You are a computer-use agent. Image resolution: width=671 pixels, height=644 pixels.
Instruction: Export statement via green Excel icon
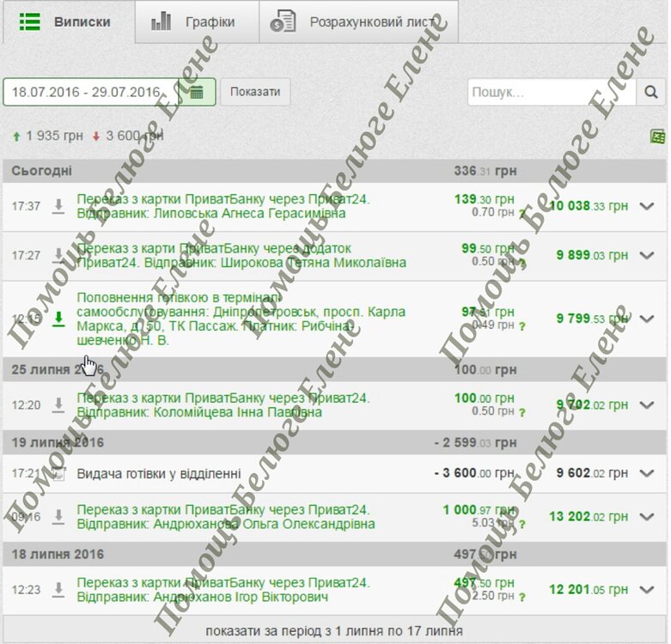click(x=658, y=137)
